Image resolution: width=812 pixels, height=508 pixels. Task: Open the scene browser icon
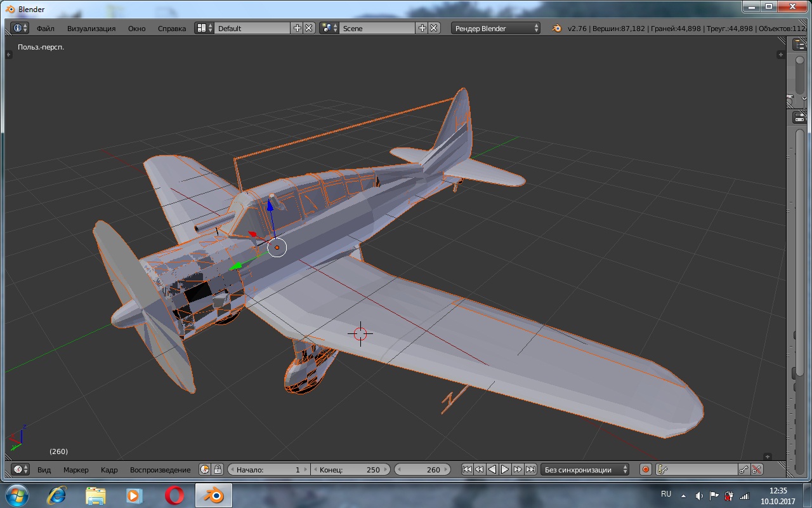click(329, 28)
